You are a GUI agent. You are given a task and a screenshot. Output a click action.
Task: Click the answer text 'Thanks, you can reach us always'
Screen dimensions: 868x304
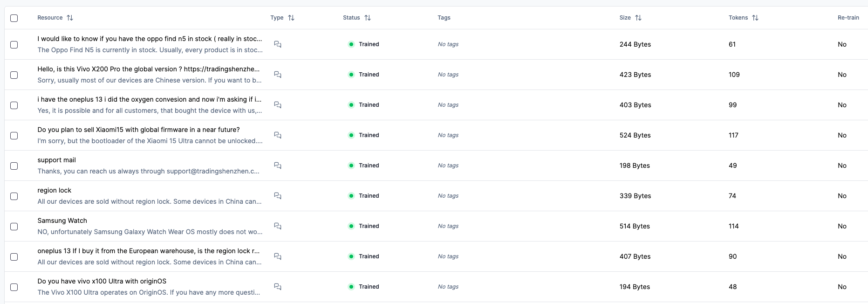(x=149, y=171)
